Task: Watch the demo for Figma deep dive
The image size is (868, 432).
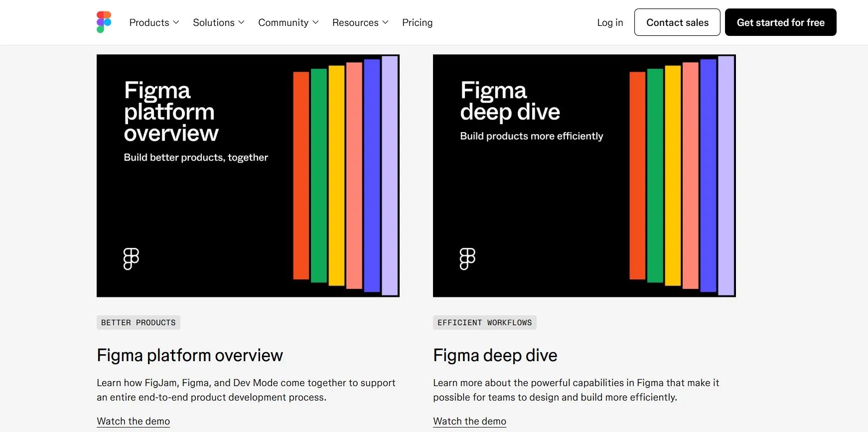Action: click(469, 421)
